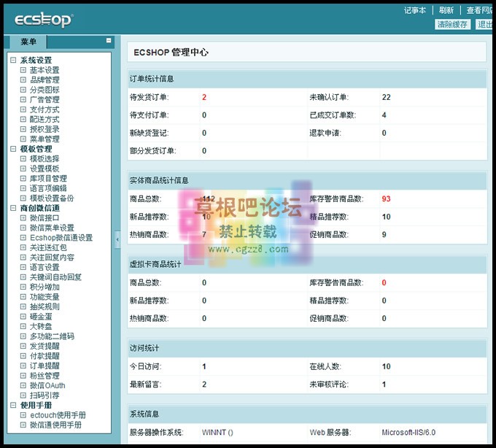Click the ECSHOP 管理中心 page title

[x=171, y=53]
